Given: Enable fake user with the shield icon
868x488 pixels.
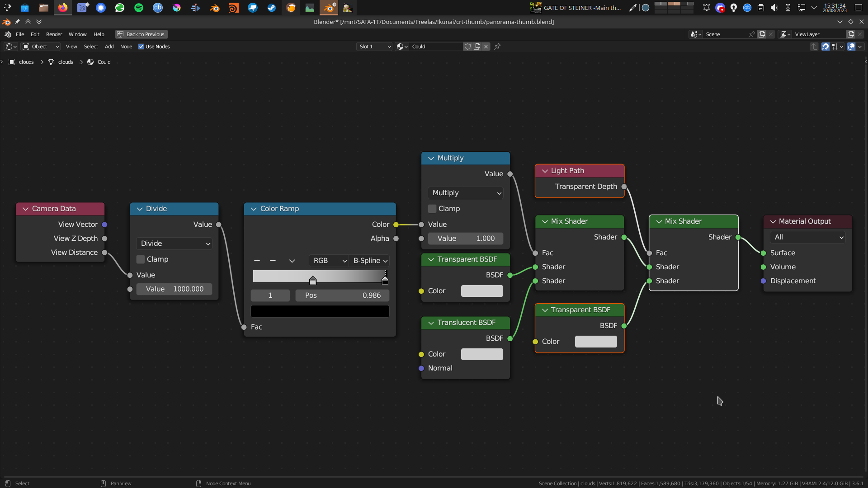Looking at the screenshot, I should (x=468, y=47).
